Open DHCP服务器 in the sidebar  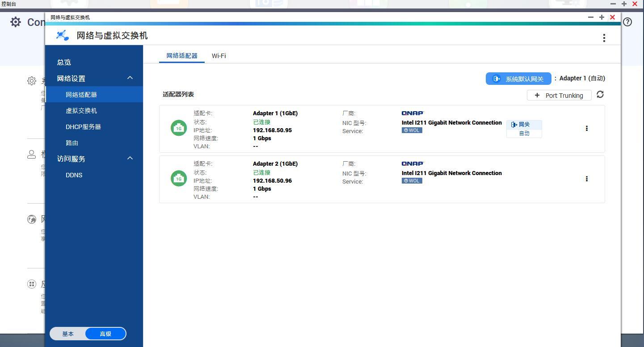tap(83, 127)
